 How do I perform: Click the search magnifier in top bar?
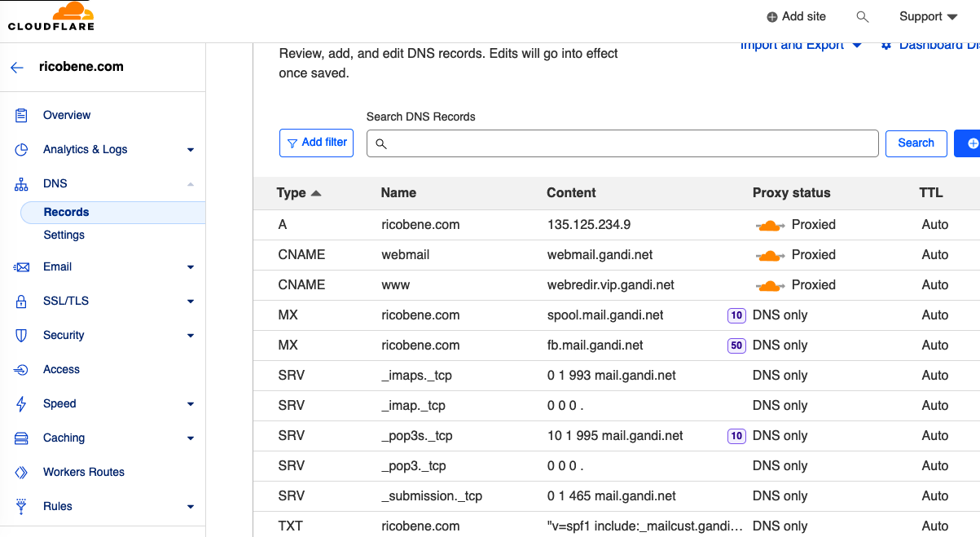pyautogui.click(x=863, y=16)
